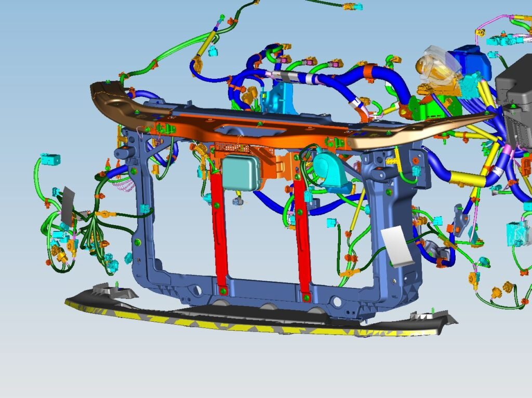Pick the pale green rectangular module
This screenshot has height=398, width=532.
pos(241,172)
